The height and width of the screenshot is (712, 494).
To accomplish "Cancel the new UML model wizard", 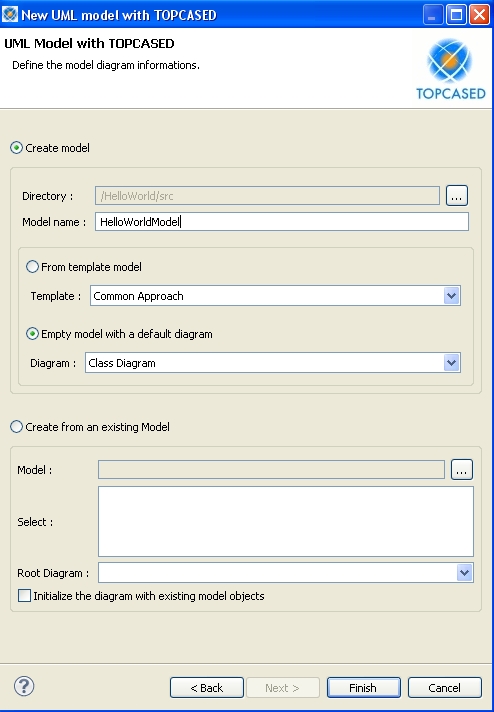I will pos(445,687).
